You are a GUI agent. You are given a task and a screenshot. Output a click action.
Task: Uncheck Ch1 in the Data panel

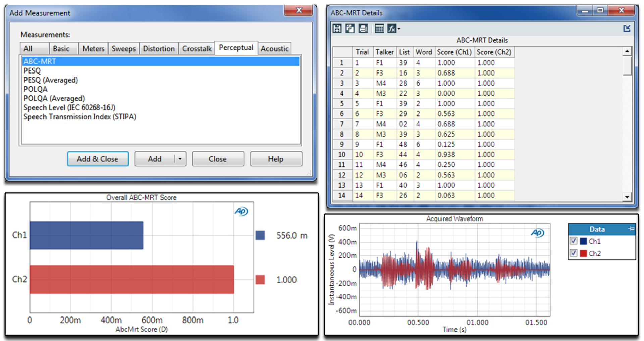[x=574, y=241]
